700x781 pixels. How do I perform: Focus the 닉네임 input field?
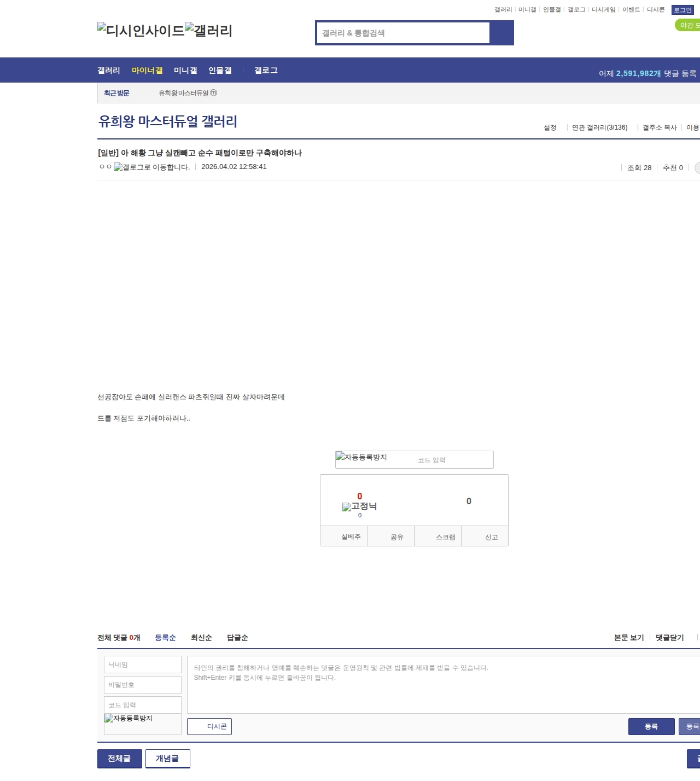(x=143, y=665)
